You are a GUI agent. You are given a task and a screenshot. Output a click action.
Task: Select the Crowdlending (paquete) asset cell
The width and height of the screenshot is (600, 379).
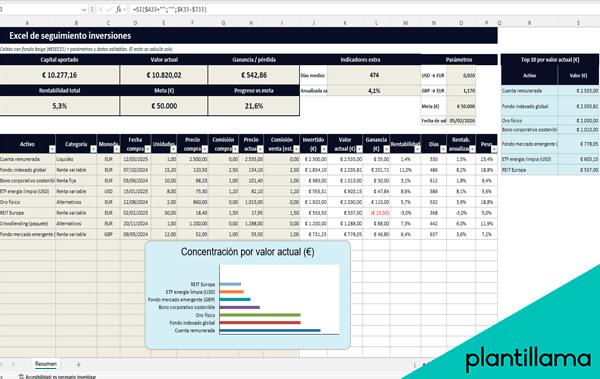point(28,223)
